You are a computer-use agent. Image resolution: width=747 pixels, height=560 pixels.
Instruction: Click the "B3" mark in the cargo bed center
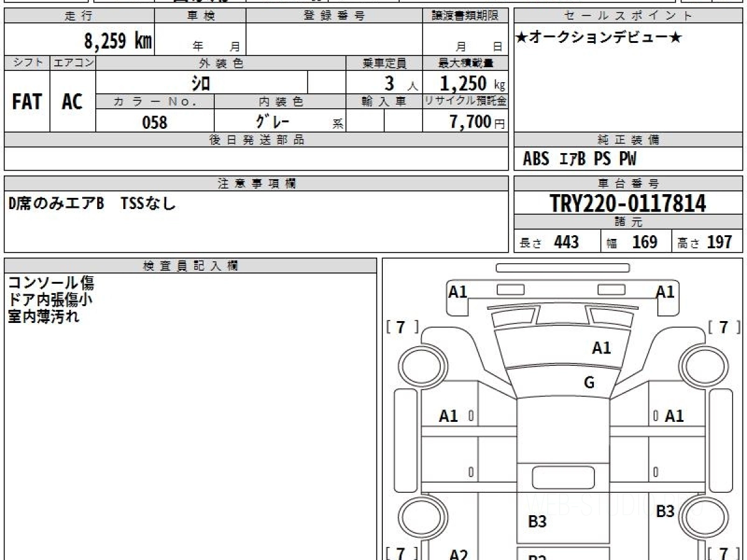pos(537,521)
